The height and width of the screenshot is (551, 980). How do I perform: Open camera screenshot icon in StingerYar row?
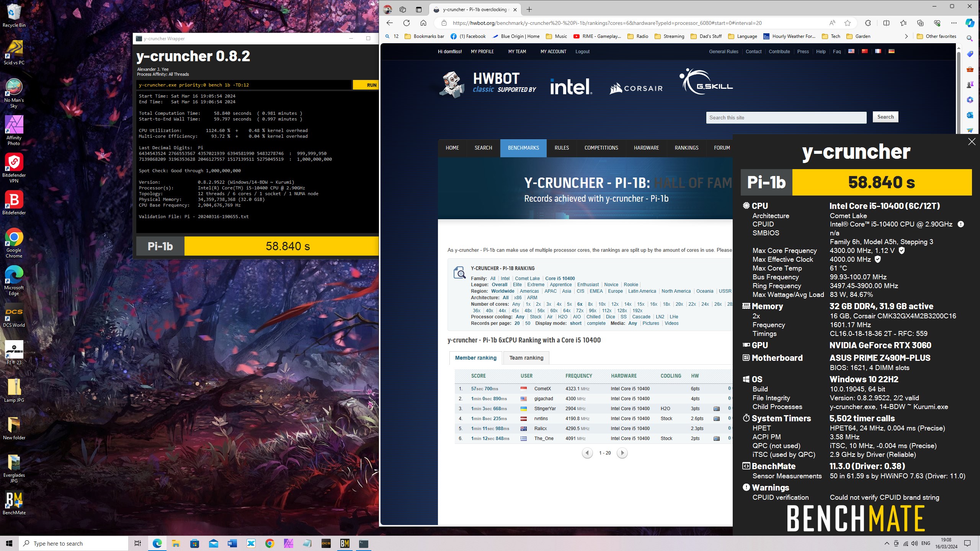[716, 409]
